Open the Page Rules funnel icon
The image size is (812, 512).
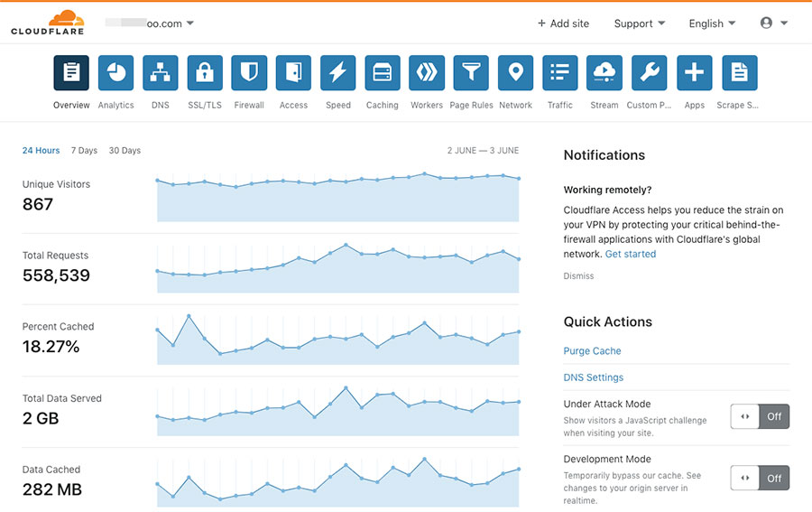click(471, 72)
